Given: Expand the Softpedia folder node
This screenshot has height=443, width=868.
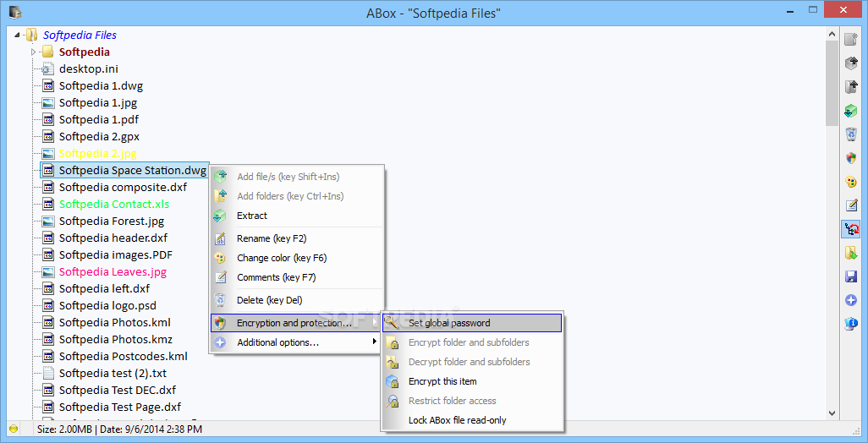Looking at the screenshot, I should (33, 52).
